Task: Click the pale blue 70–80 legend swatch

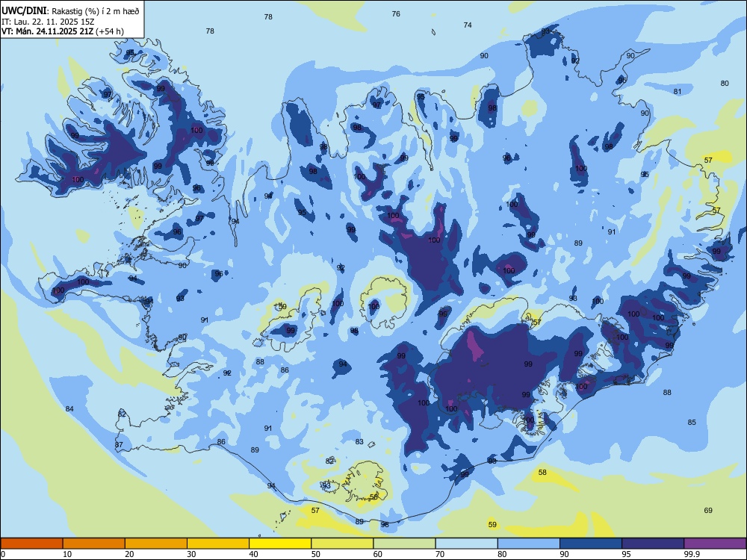Action: [466, 544]
